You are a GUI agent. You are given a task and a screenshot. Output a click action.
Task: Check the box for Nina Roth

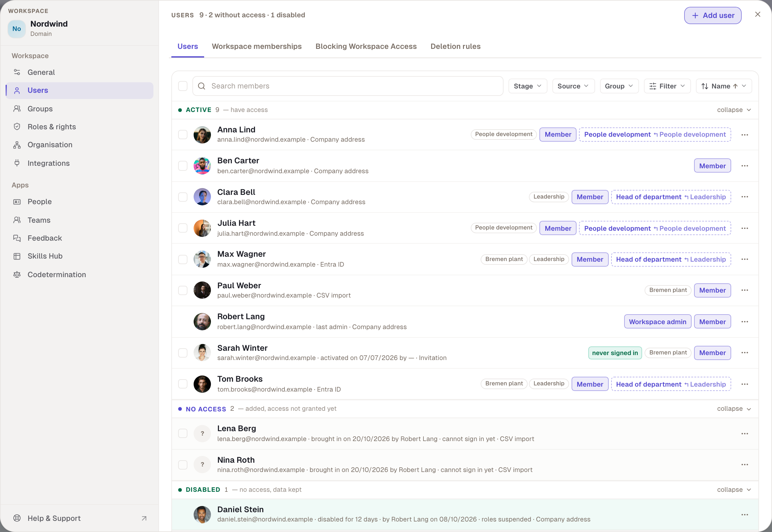click(183, 465)
